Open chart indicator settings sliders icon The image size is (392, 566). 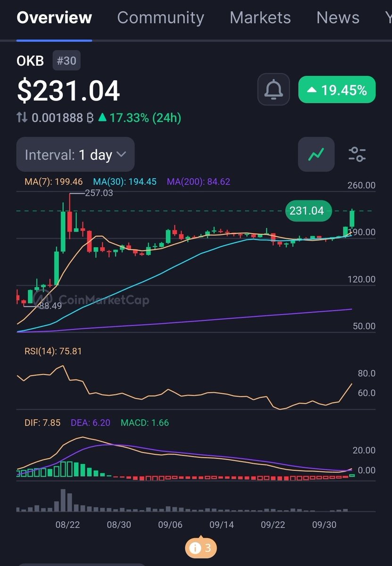point(357,154)
